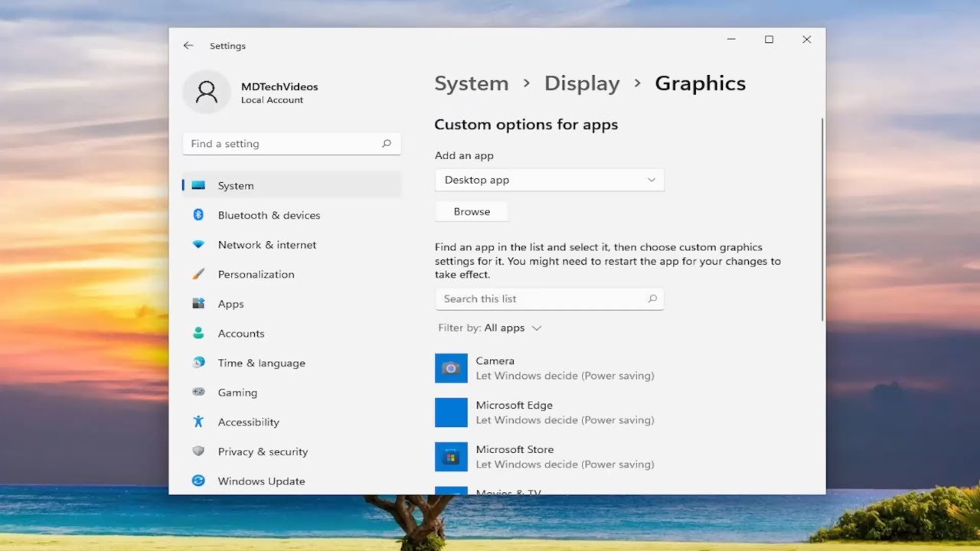Go to Accounts settings

[292, 334]
